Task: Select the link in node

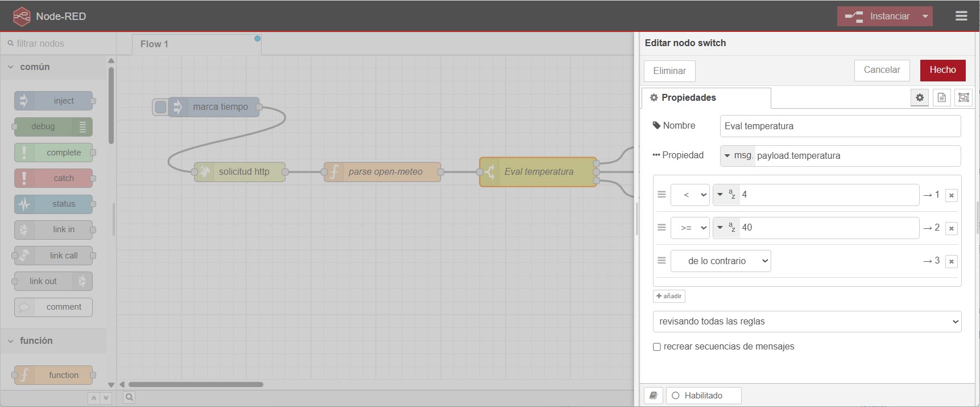Action: point(53,229)
